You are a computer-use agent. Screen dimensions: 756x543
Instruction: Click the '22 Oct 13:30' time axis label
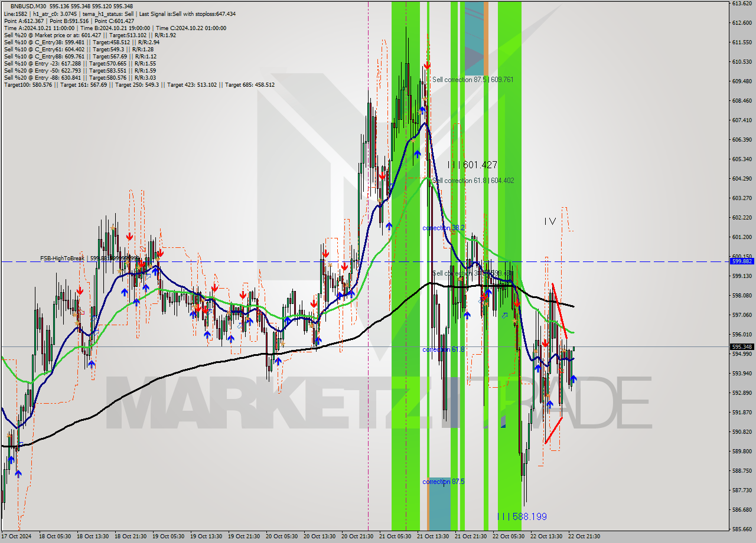pos(546,537)
